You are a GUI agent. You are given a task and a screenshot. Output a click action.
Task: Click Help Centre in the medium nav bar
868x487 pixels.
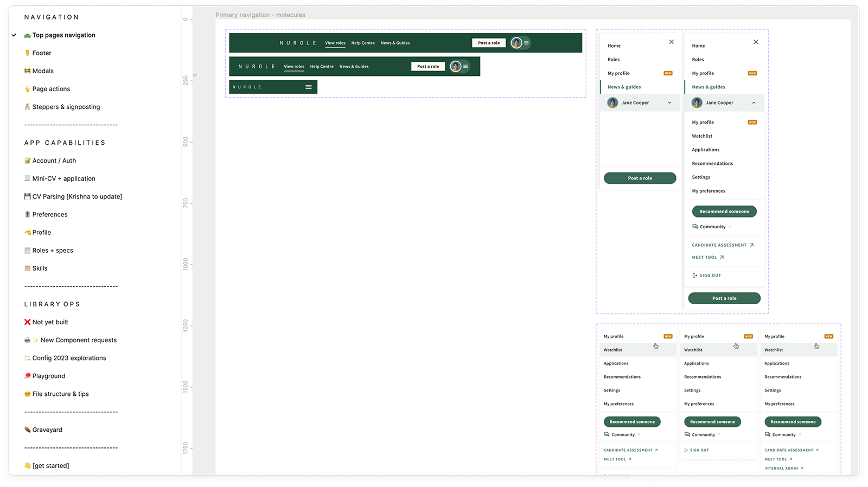(322, 66)
